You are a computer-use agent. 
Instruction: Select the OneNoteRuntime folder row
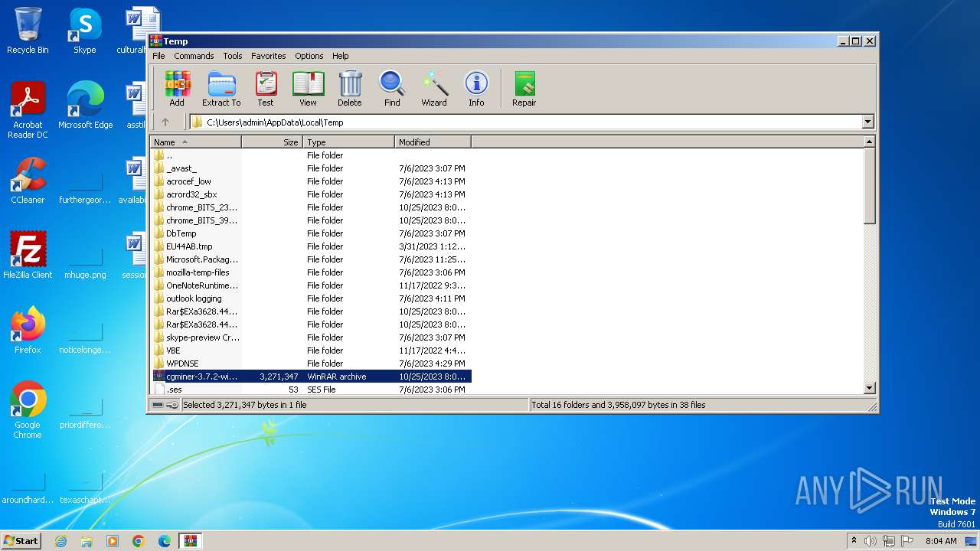311,285
